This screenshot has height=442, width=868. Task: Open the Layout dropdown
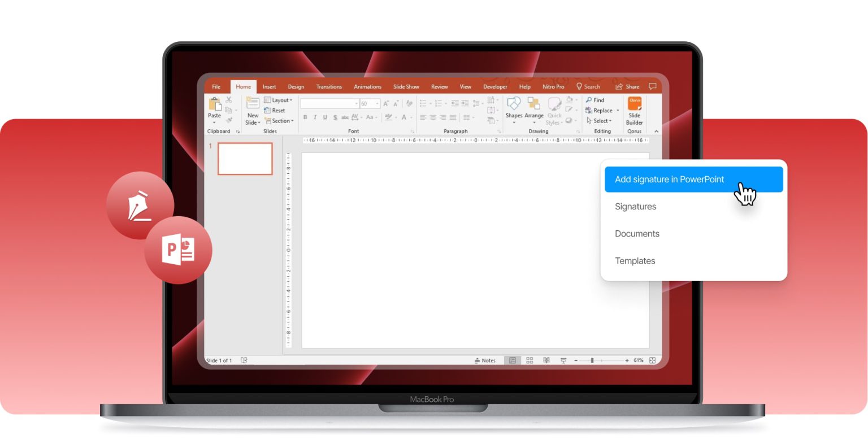tap(280, 100)
